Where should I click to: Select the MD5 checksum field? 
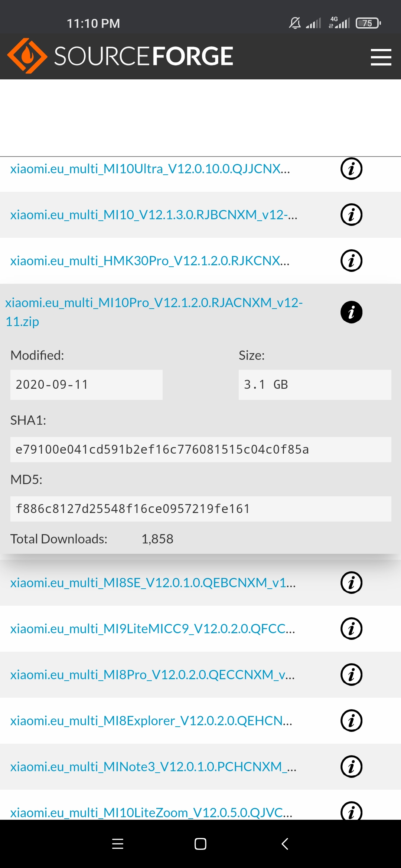[200, 509]
